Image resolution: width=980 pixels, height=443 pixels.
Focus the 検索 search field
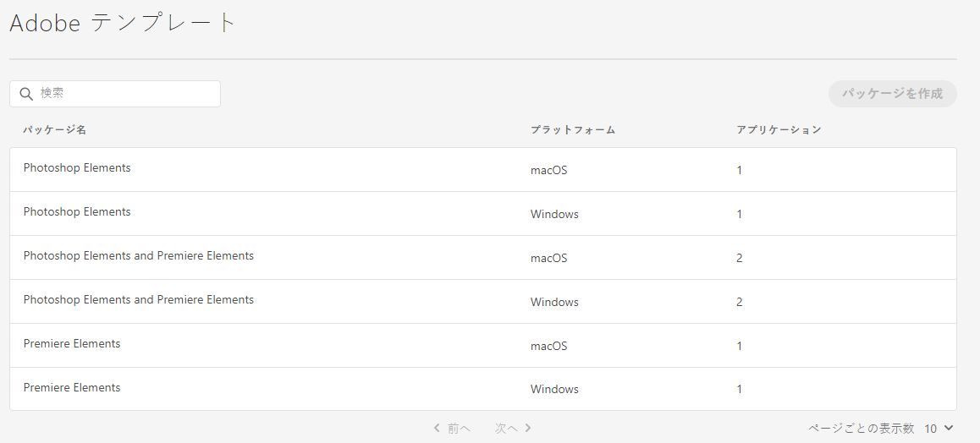115,94
